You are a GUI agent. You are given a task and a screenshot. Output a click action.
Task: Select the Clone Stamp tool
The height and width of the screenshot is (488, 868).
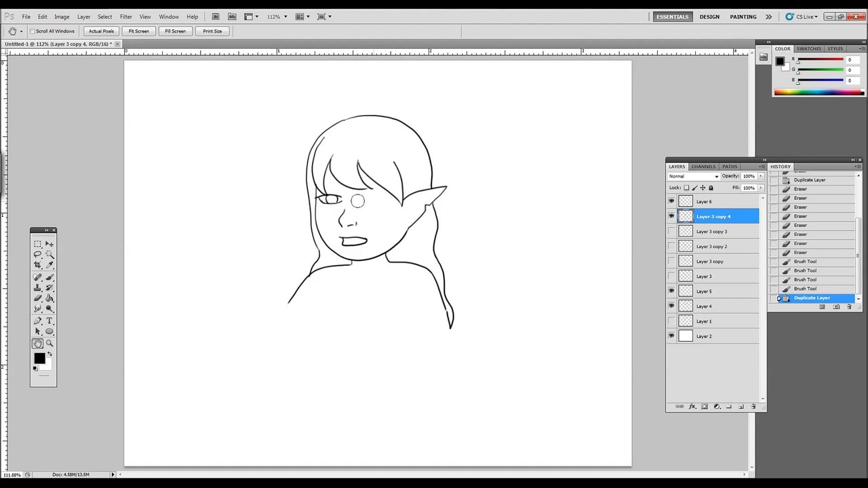point(37,287)
